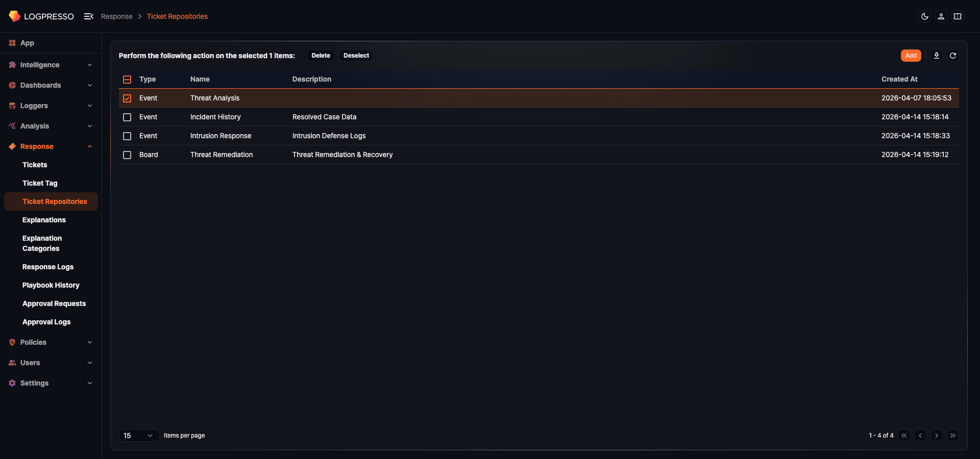
Task: Toggle dark mode with the moon icon
Action: [925, 16]
